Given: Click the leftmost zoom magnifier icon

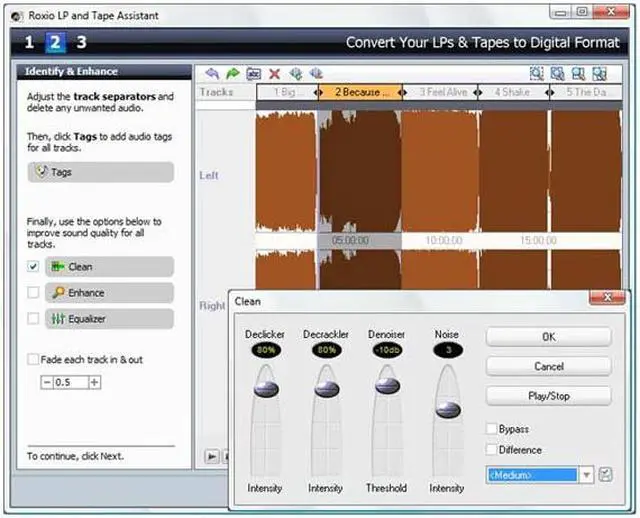Looking at the screenshot, I should [537, 73].
